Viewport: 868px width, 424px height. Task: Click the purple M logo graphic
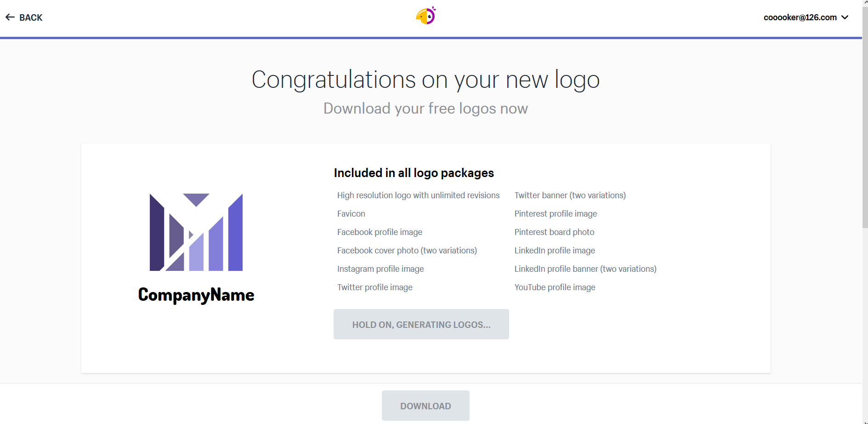(196, 232)
